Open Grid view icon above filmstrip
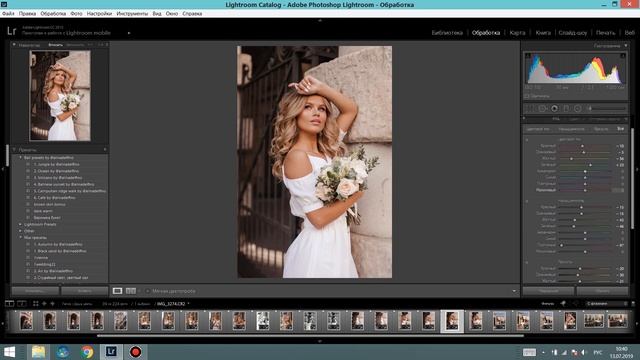 [x=36, y=304]
